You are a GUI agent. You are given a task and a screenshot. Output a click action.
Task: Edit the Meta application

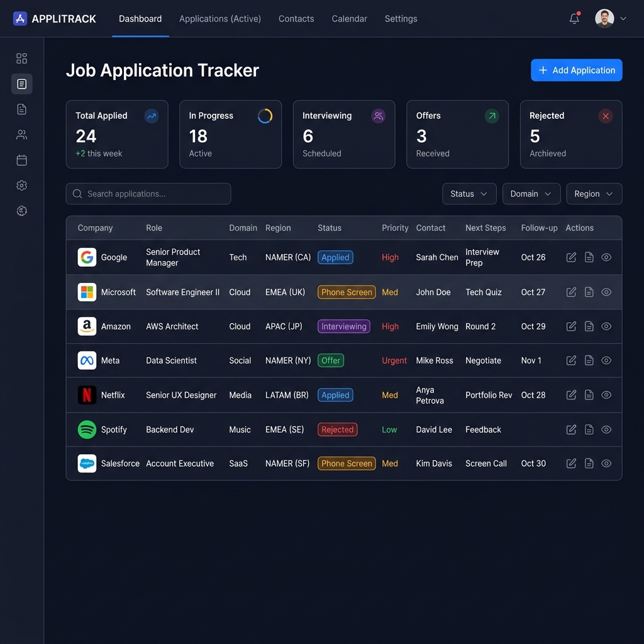tap(571, 360)
